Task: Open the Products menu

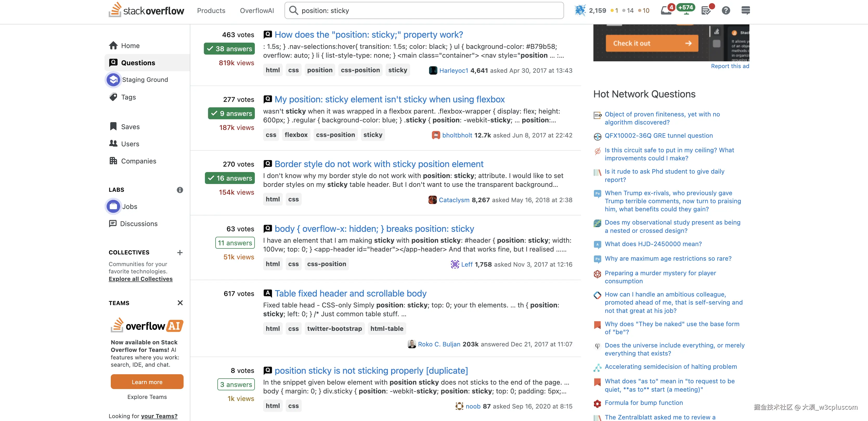Action: [x=211, y=10]
